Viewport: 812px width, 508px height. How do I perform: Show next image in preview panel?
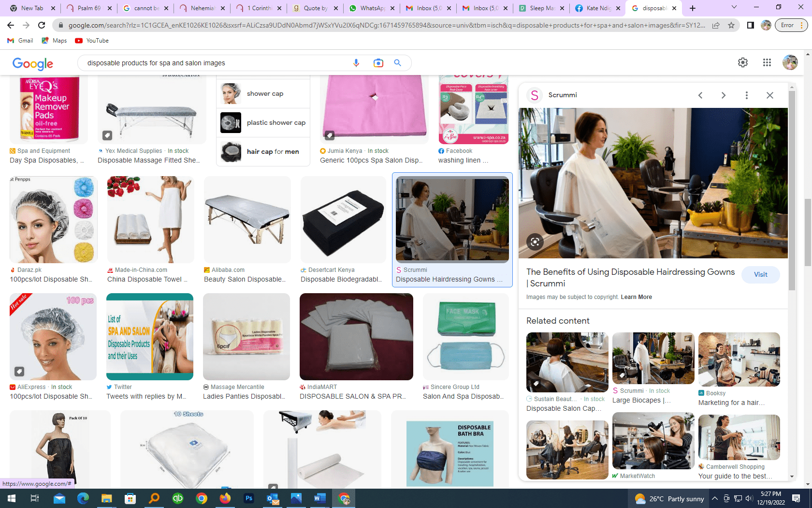point(723,95)
